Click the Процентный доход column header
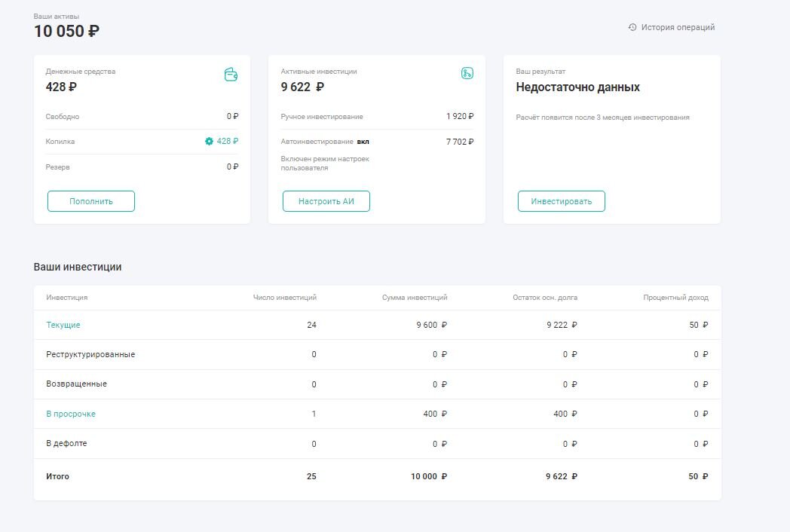 [x=675, y=297]
